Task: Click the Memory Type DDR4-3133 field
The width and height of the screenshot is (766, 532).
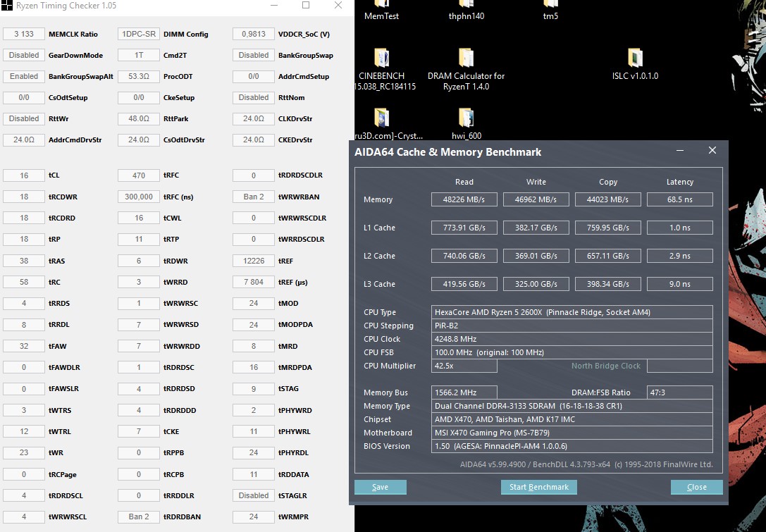Action: [x=572, y=406]
